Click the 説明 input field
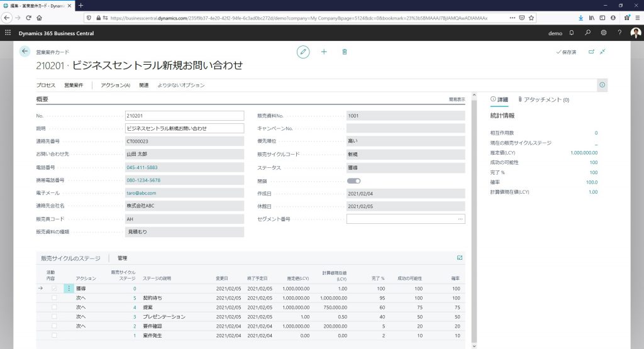The image size is (644, 349). pyautogui.click(x=184, y=128)
